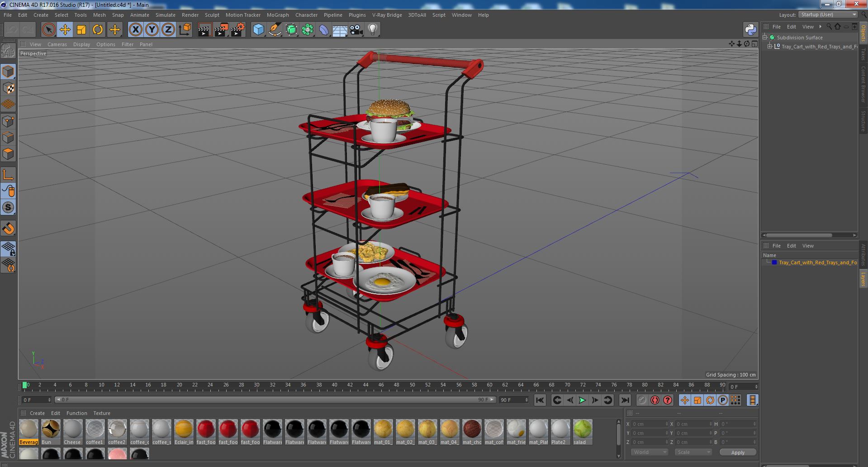
Task: Click frame 44 on the timeline ruler
Action: 365,386
